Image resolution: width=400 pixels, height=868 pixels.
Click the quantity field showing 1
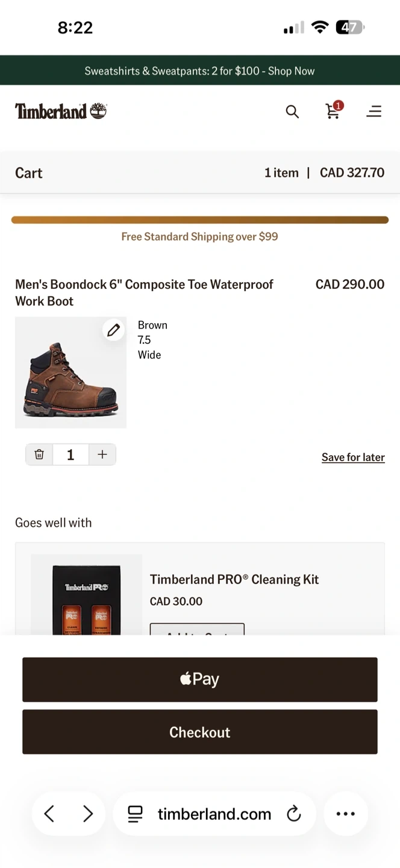(70, 454)
